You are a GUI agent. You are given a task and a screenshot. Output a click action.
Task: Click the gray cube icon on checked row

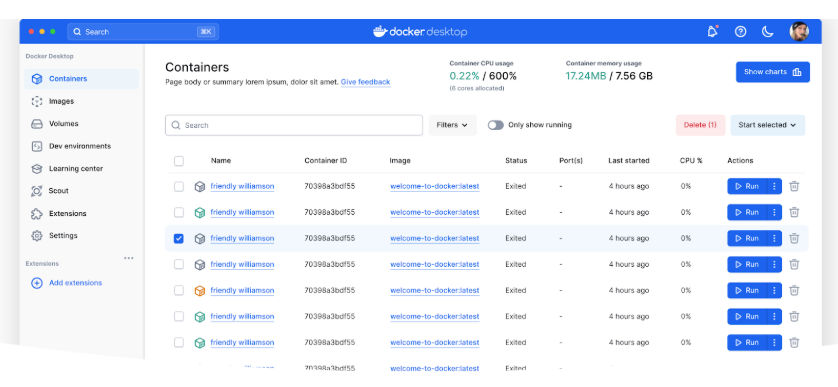[x=200, y=238]
